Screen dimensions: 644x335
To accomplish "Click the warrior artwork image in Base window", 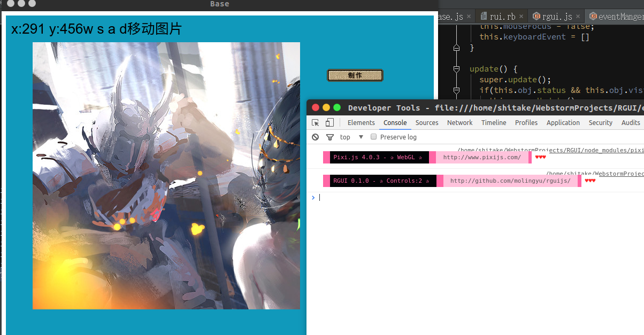I will pyautogui.click(x=166, y=176).
